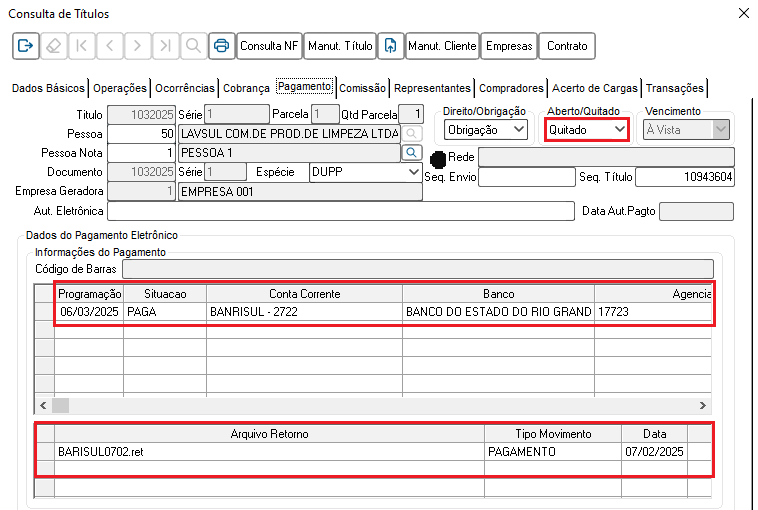Close the Consulta de Títulos window

click(744, 13)
